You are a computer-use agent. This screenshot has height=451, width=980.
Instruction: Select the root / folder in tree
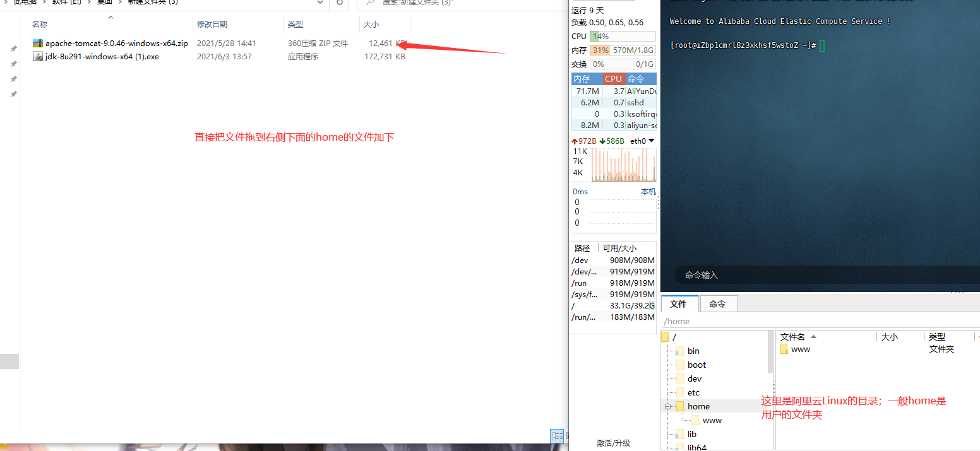coord(674,337)
